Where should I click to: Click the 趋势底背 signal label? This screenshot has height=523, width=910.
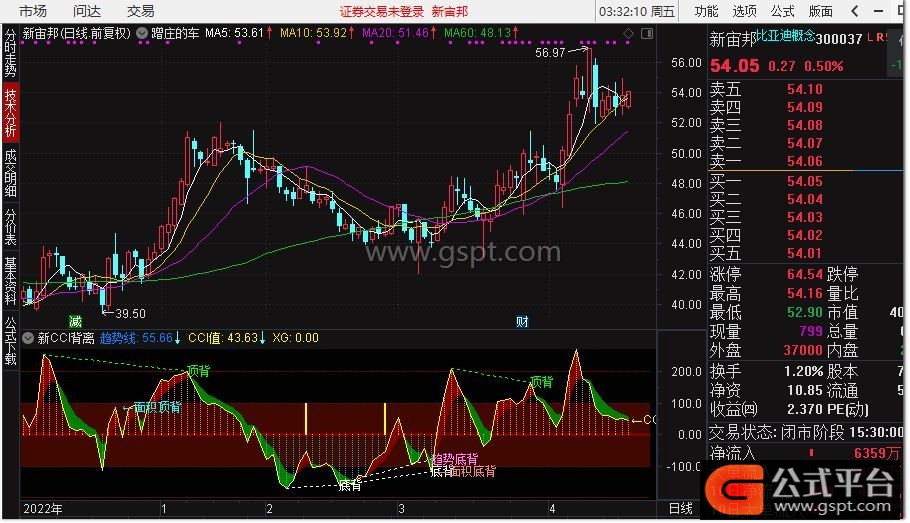click(x=455, y=459)
